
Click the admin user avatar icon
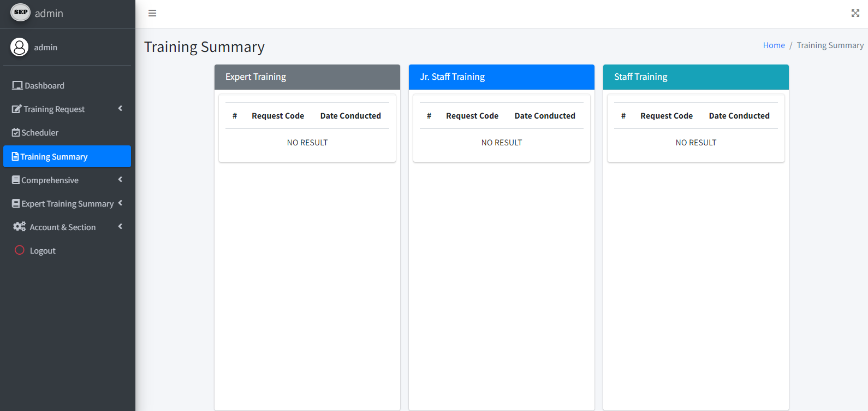tap(19, 47)
